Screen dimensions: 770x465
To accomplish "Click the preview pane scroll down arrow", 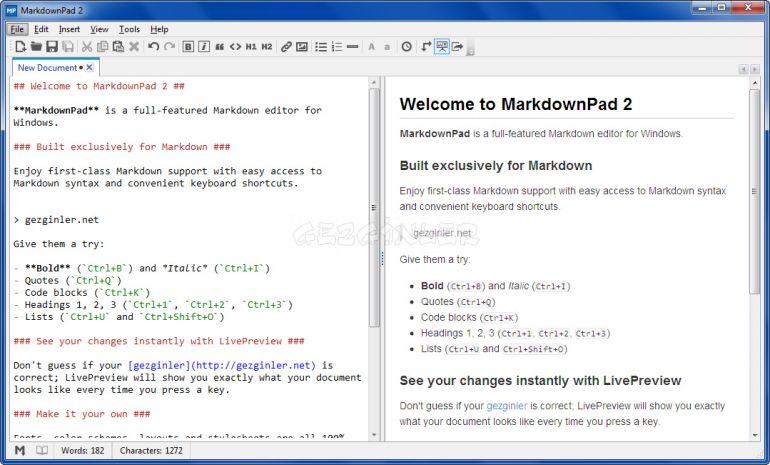I will click(755, 435).
